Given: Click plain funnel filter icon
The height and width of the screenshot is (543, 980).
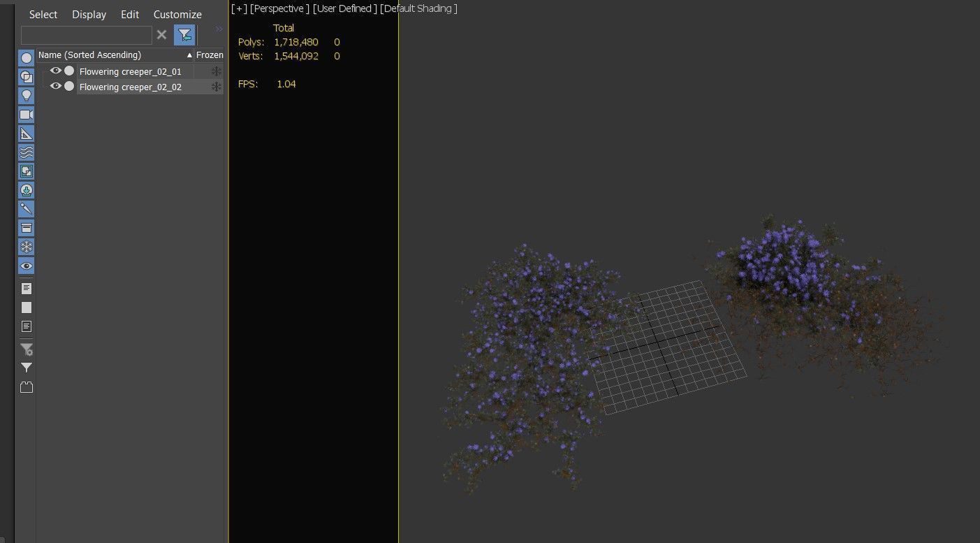Looking at the screenshot, I should pyautogui.click(x=27, y=368).
